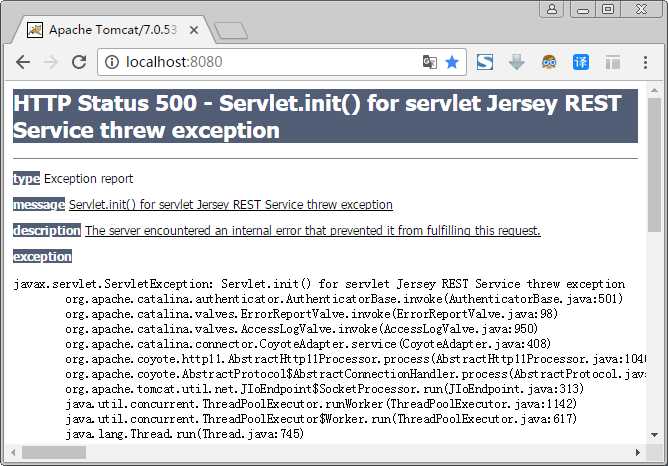Click the vertical scrollbar down arrow
This screenshot has height=466, width=668.
point(654,435)
